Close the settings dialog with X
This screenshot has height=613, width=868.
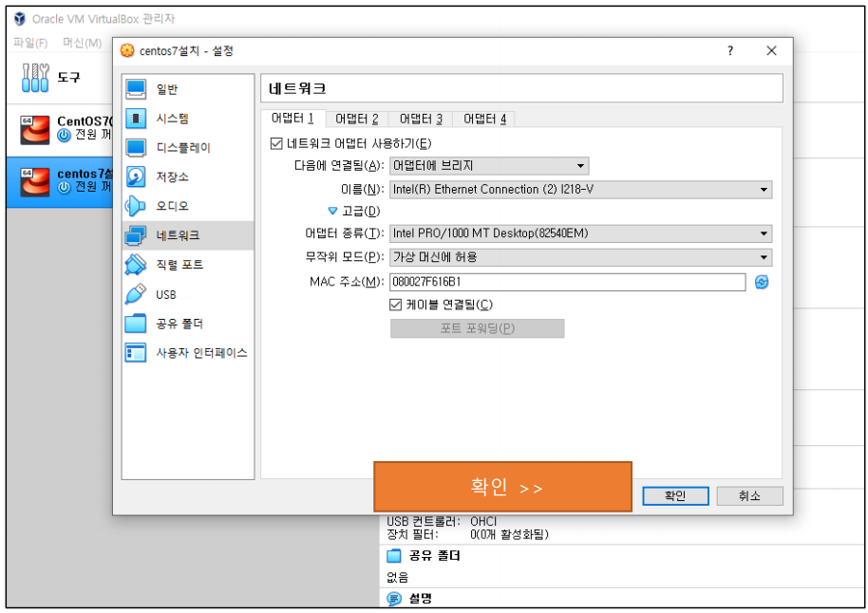772,51
